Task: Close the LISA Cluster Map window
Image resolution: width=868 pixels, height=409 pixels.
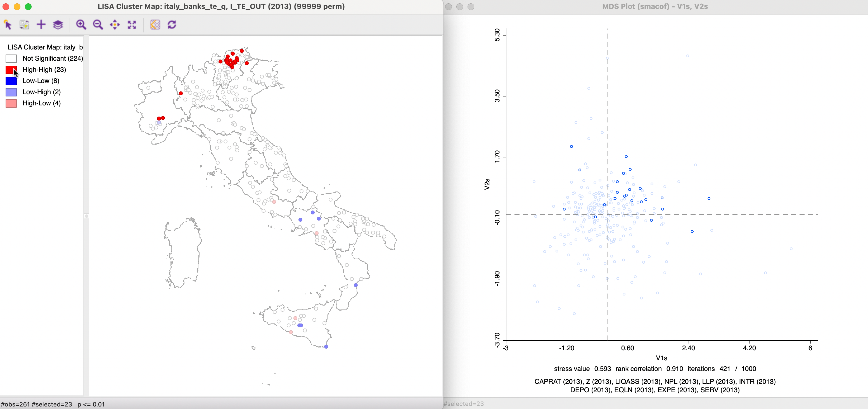Action: [6, 6]
